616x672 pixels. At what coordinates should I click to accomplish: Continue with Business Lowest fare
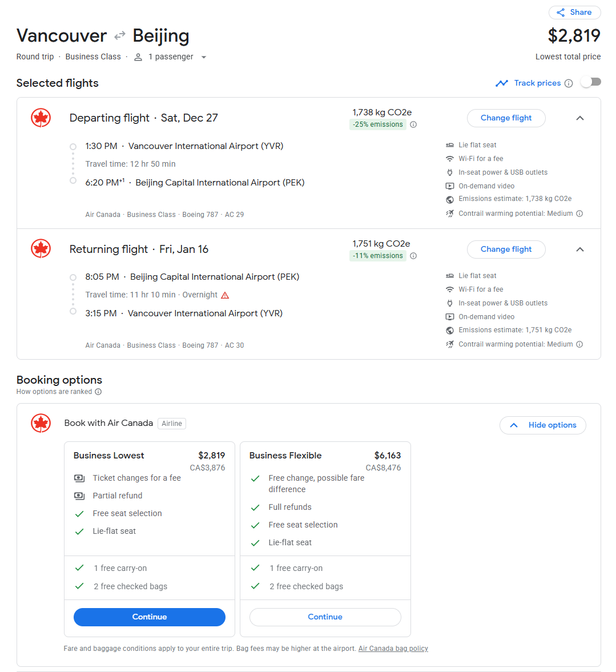pyautogui.click(x=150, y=617)
